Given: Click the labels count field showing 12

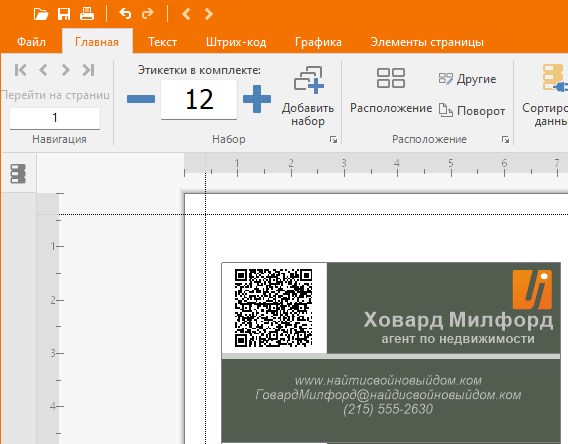Looking at the screenshot, I should (x=199, y=100).
